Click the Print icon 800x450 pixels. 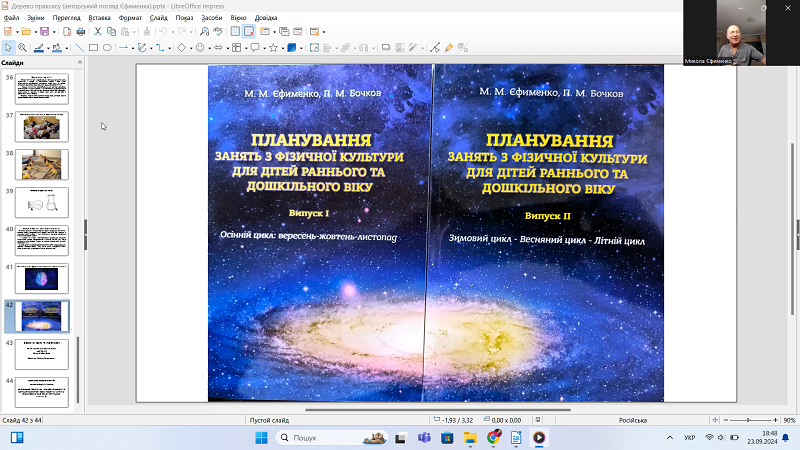pos(81,32)
